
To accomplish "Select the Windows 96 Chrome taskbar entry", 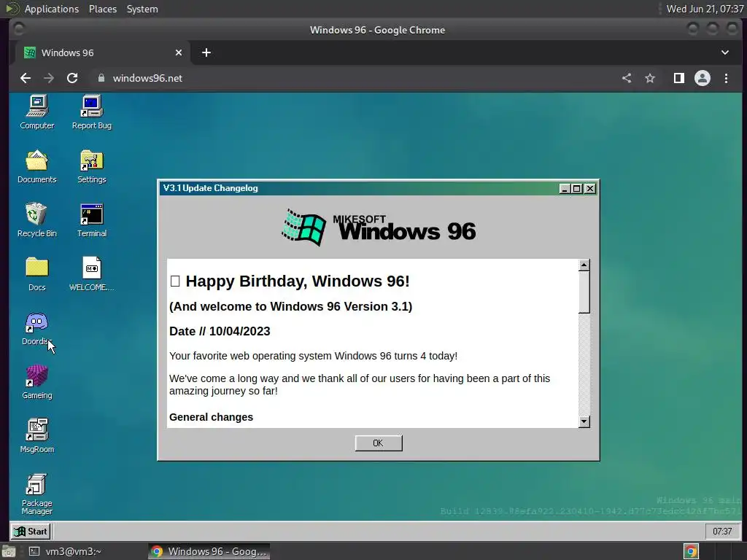I will [x=209, y=551].
